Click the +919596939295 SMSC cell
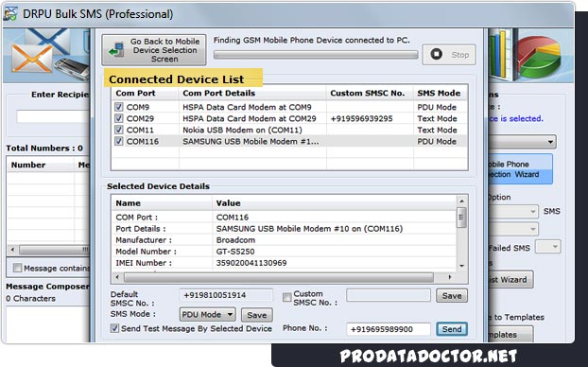This screenshot has width=588, height=367. pos(361,118)
